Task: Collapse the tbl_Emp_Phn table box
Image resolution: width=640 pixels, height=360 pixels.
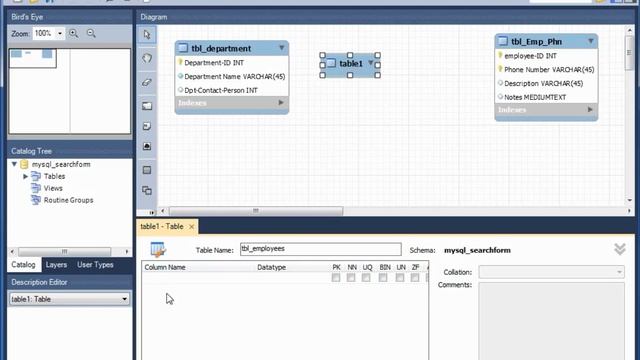Action: pos(591,41)
